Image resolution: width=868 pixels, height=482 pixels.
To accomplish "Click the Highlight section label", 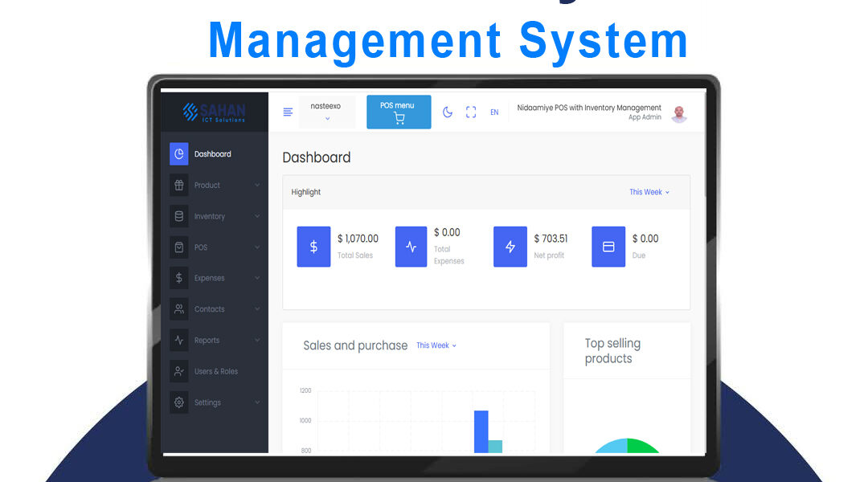I will pos(306,192).
